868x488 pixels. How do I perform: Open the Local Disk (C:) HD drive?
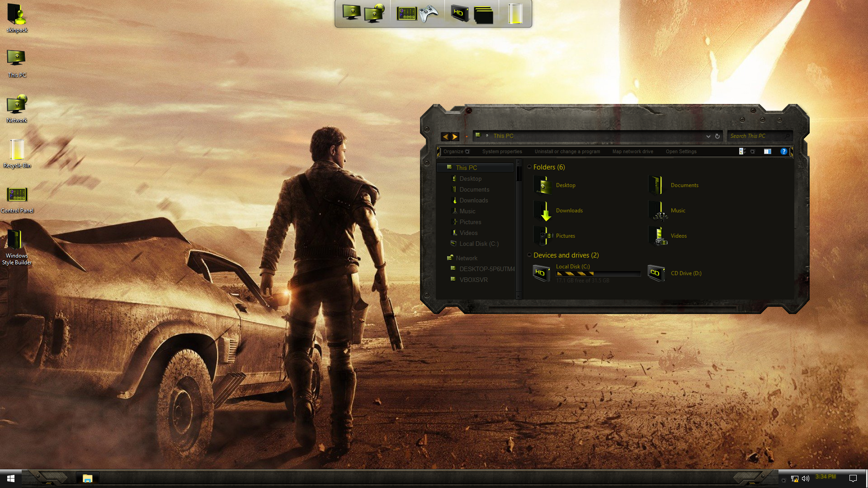click(x=541, y=273)
